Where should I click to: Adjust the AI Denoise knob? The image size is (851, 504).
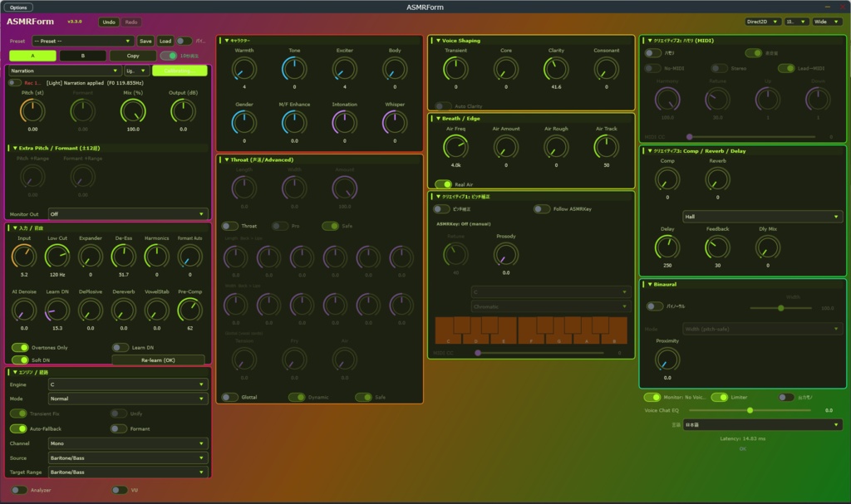point(24,310)
